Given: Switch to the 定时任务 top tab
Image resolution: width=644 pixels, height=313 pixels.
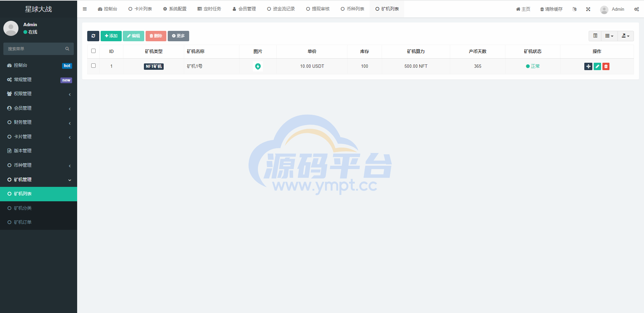Looking at the screenshot, I should coord(209,9).
